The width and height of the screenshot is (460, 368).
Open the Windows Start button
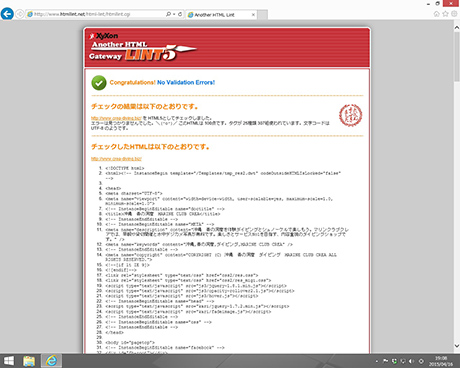(9, 361)
